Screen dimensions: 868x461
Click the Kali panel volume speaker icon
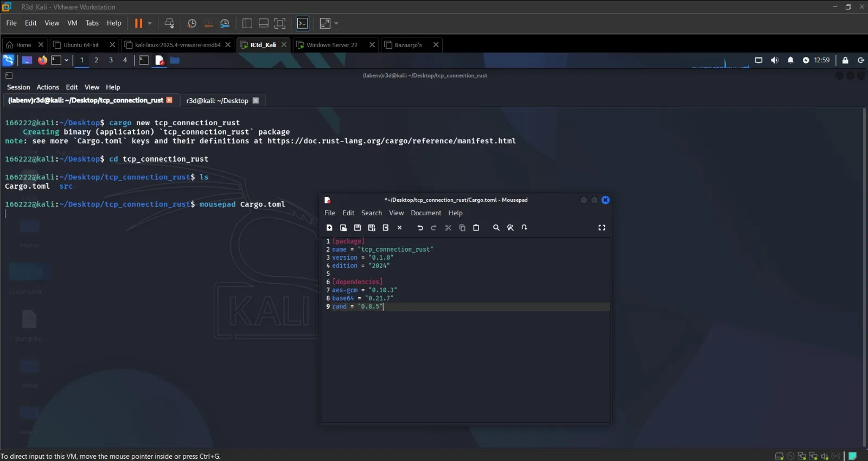pos(774,60)
